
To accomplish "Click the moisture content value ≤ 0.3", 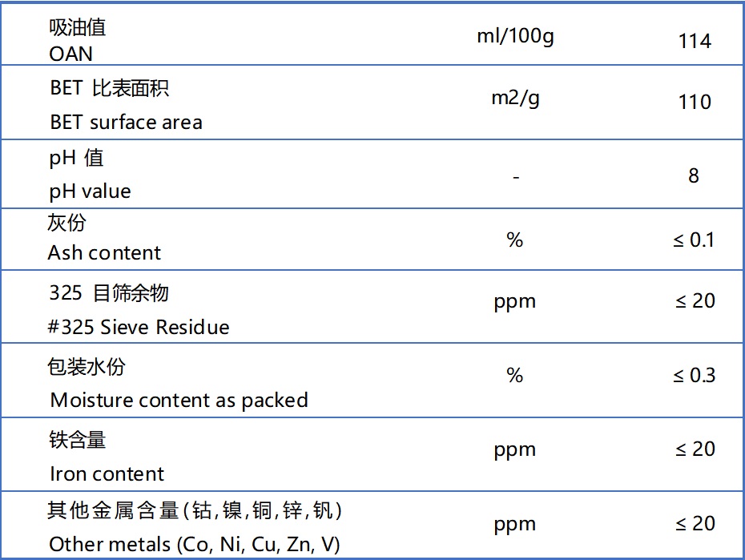I will tap(694, 375).
